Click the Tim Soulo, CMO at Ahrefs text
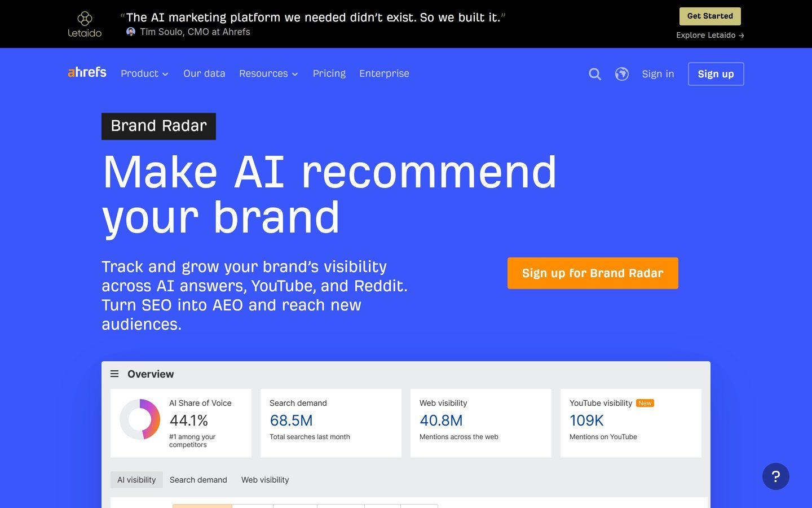 (195, 32)
